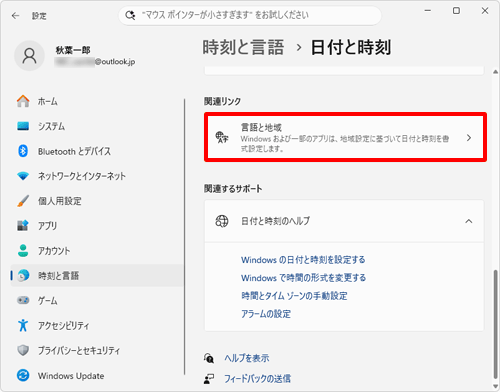Click the ヘルプを表示 help icon
This screenshot has height=392, width=500.
click(209, 358)
